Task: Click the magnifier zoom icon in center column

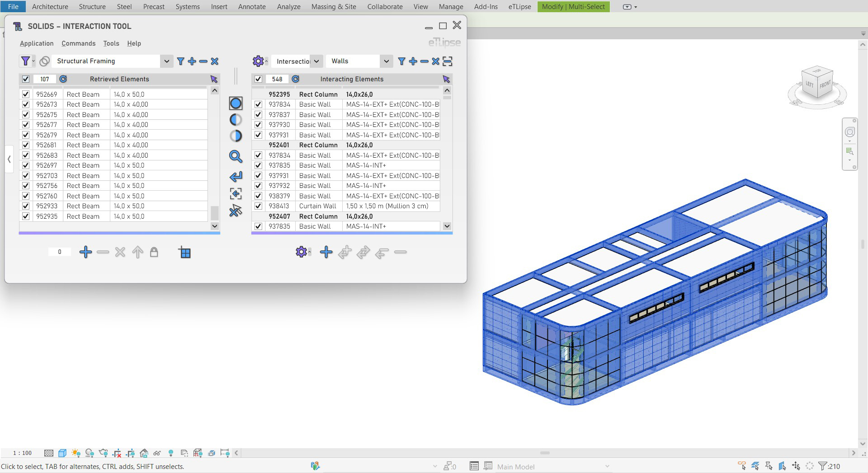Action: tap(236, 157)
